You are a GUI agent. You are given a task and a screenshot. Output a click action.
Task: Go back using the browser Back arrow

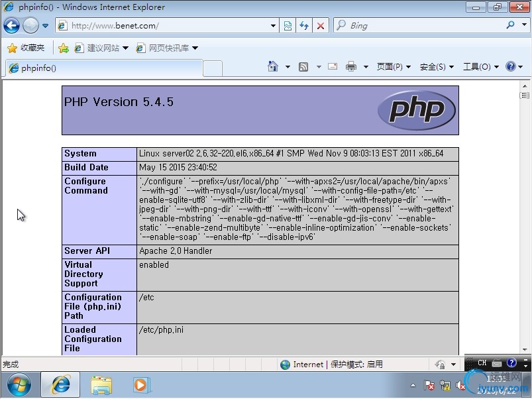(x=11, y=26)
